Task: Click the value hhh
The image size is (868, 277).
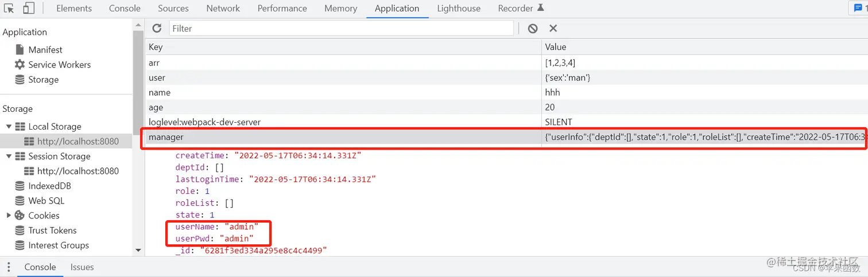Action: (x=552, y=92)
